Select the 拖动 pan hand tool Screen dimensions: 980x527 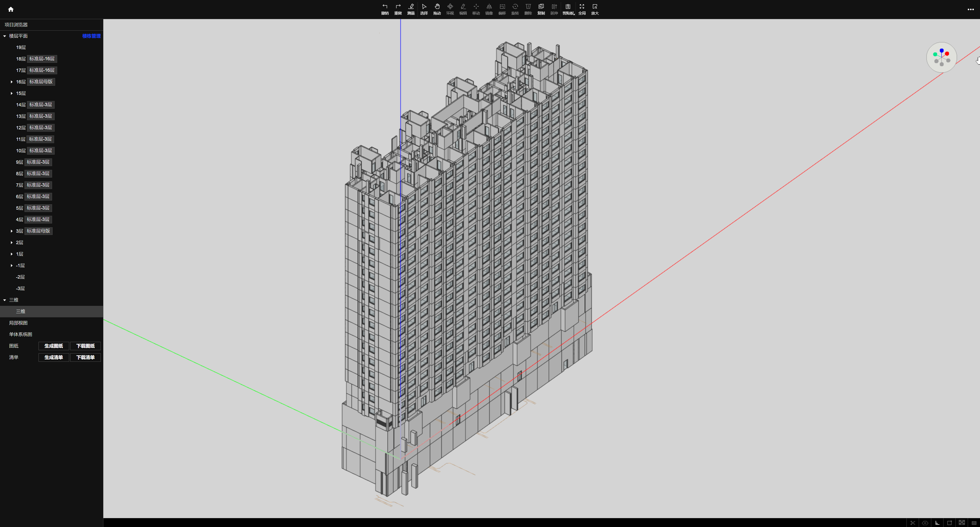[437, 9]
